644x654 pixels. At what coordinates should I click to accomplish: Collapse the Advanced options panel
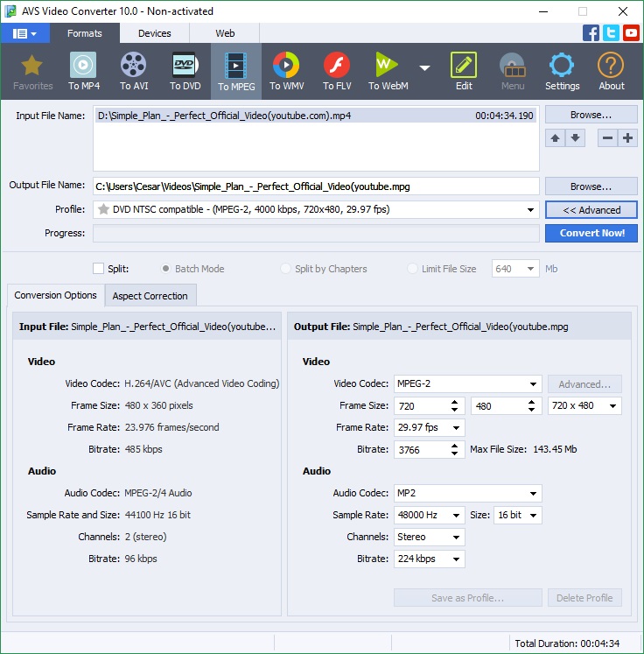pos(591,210)
